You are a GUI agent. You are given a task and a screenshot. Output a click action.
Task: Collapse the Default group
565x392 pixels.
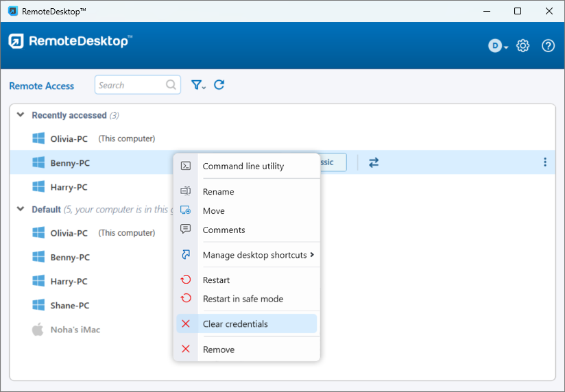point(21,209)
